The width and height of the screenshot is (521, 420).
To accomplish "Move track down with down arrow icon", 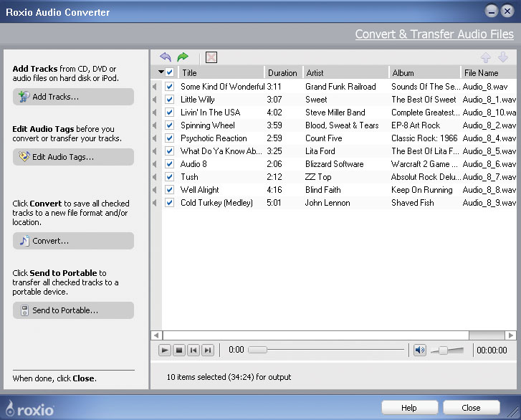I will coord(503,57).
